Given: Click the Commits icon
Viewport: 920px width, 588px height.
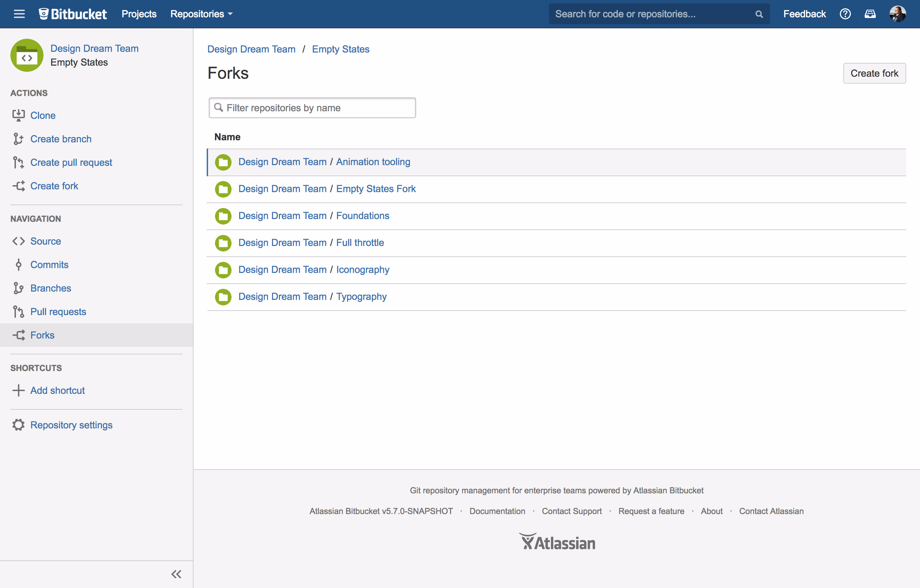Looking at the screenshot, I should [x=18, y=265].
